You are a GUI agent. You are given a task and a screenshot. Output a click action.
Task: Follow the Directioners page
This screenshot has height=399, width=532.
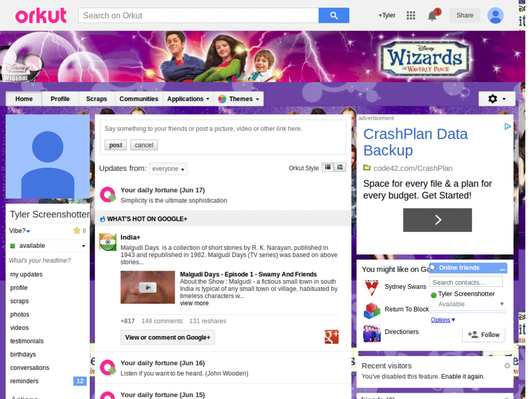click(x=484, y=335)
